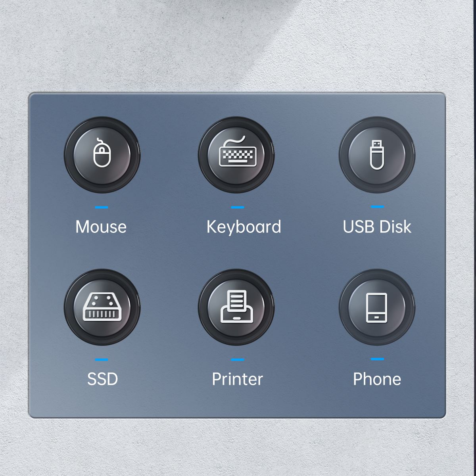Image resolution: width=476 pixels, height=476 pixels.
Task: Click the Phone text label
Action: point(377,379)
